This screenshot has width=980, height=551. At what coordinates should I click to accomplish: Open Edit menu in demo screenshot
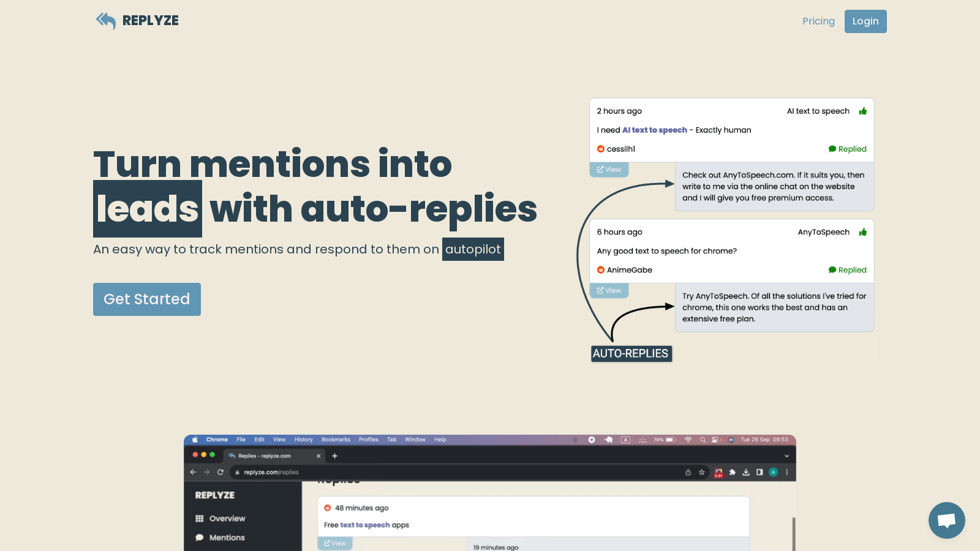(259, 440)
